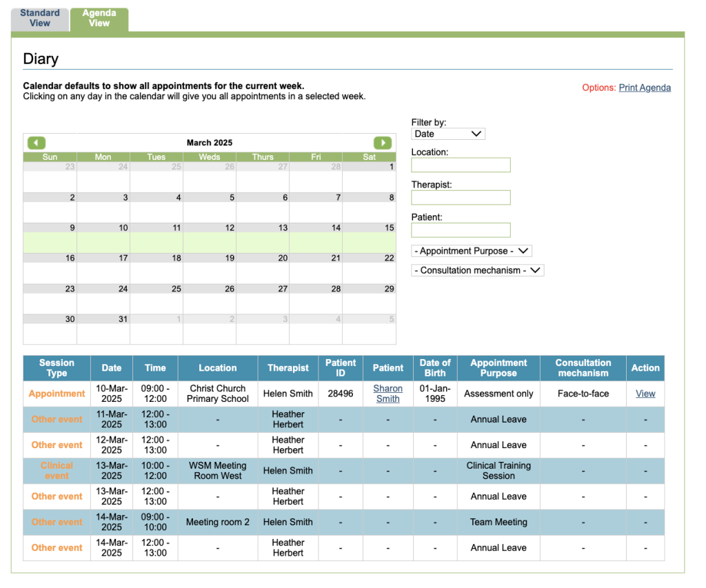This screenshot has height=588, width=706.
Task: Go to previous month in calendar
Action: [37, 143]
